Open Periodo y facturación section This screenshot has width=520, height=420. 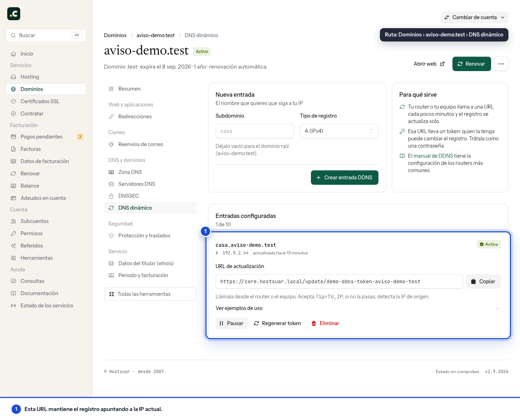click(x=150, y=275)
